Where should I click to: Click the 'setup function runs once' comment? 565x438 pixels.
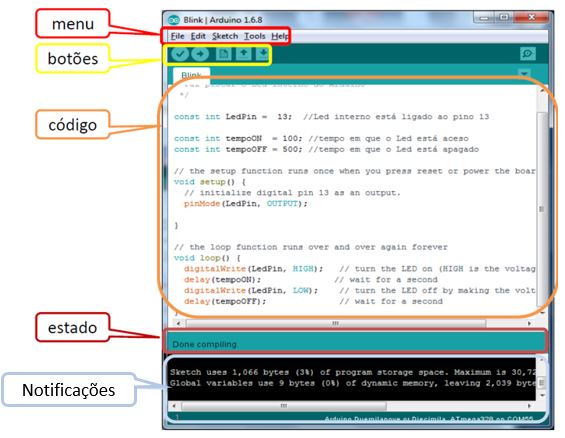354,171
